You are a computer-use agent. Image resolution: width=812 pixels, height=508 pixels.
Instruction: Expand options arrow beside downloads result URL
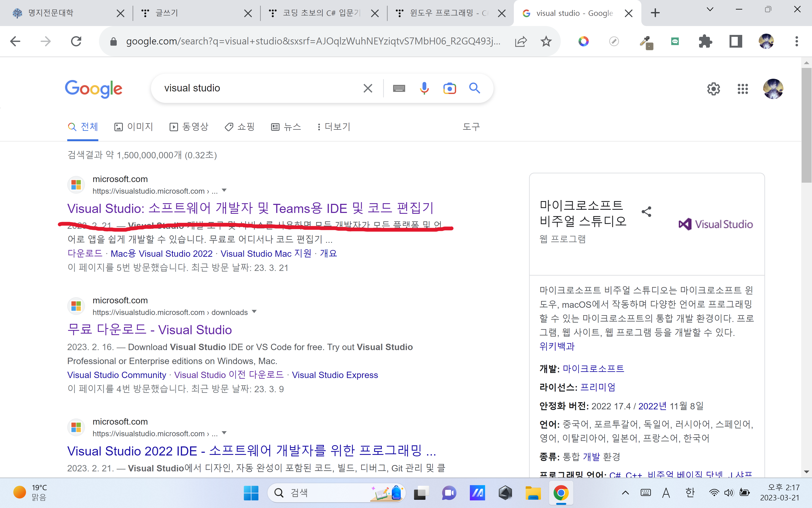pyautogui.click(x=254, y=312)
